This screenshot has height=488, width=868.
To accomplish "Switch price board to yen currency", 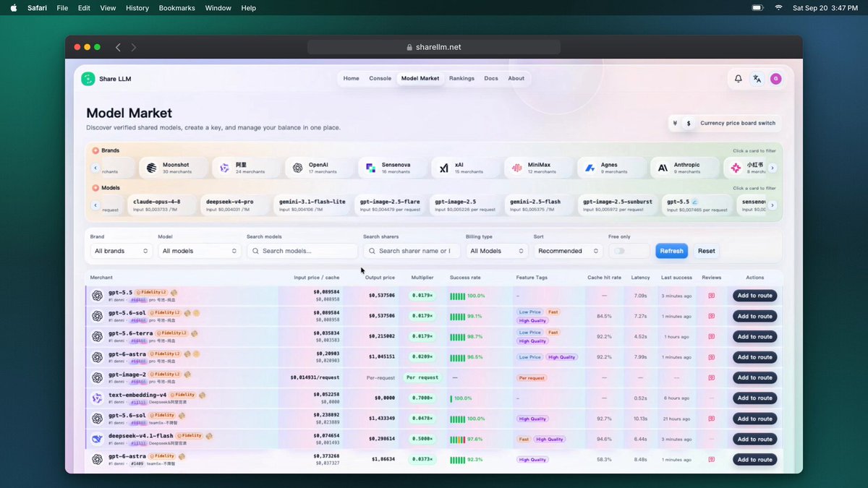I will [675, 123].
